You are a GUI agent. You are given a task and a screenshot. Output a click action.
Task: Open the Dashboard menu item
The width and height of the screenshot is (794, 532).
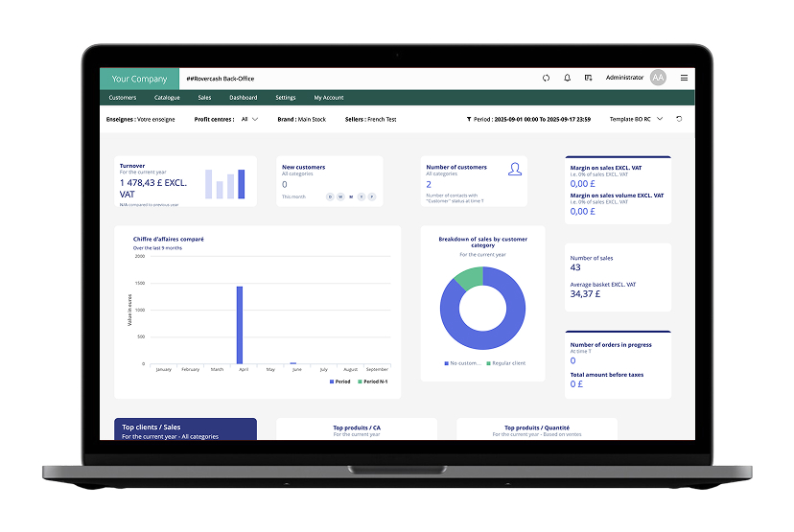[x=243, y=98]
